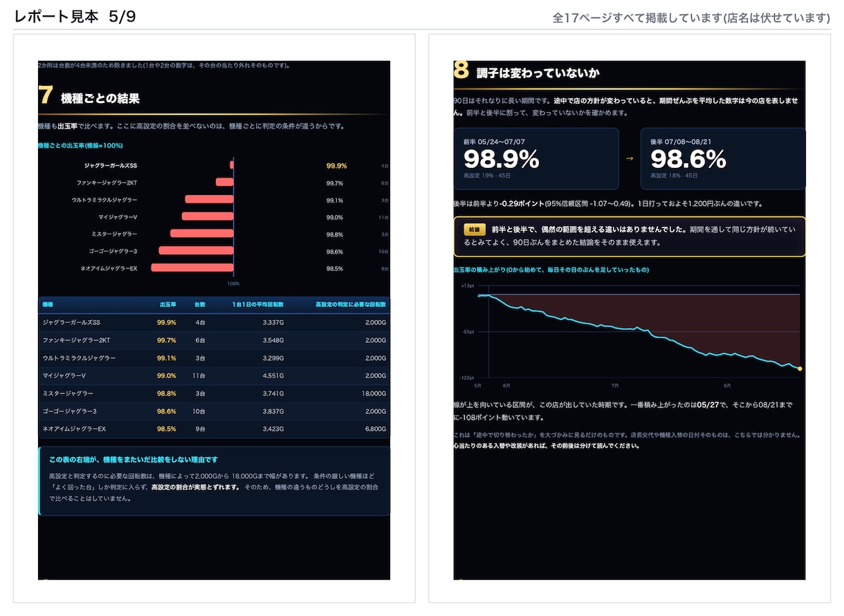Click the bar chart value '99.7%'
Image resolution: width=844 pixels, height=616 pixels.
tap(335, 183)
